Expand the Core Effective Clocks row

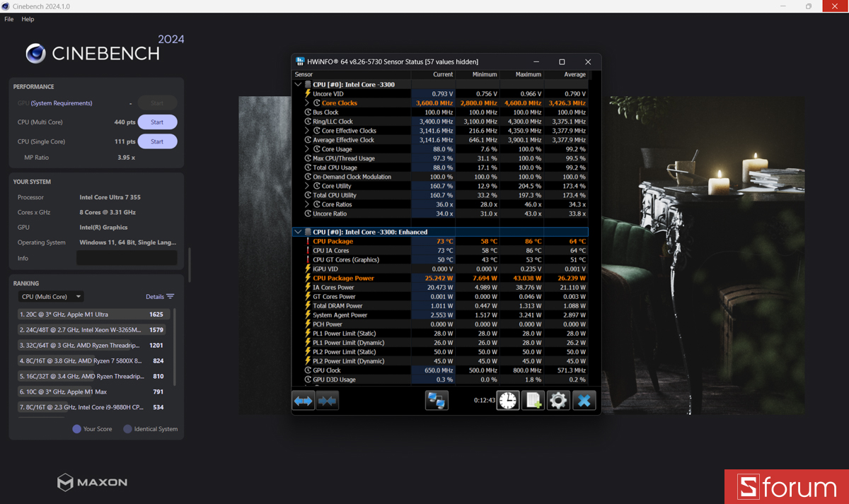pyautogui.click(x=307, y=130)
